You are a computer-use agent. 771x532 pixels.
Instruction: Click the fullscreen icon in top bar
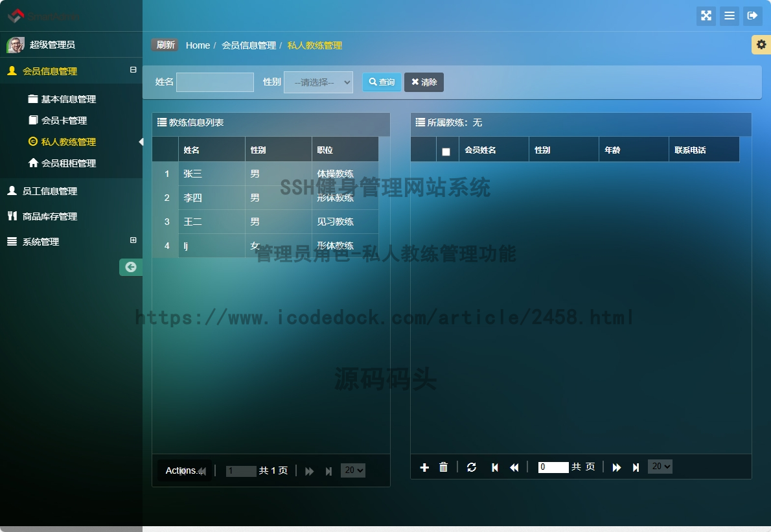pos(706,16)
